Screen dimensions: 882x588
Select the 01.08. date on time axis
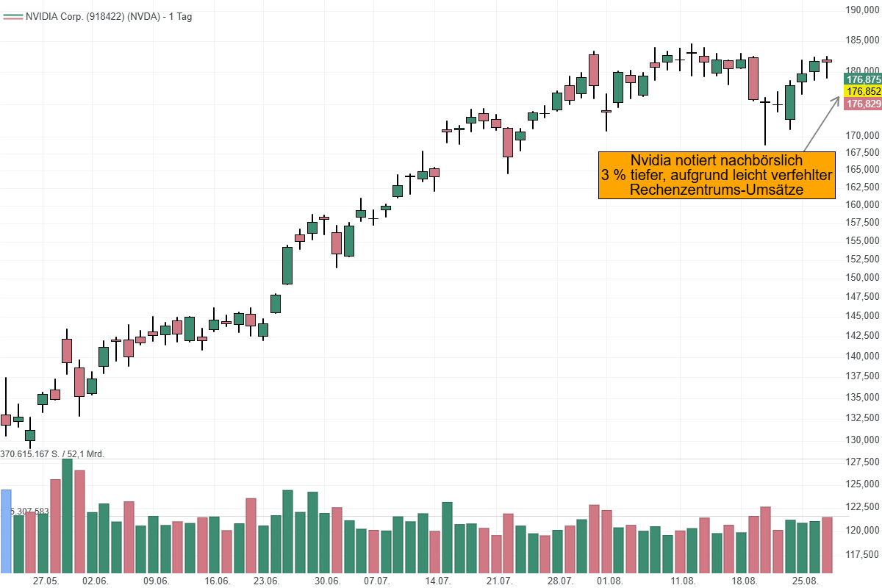pyautogui.click(x=609, y=581)
